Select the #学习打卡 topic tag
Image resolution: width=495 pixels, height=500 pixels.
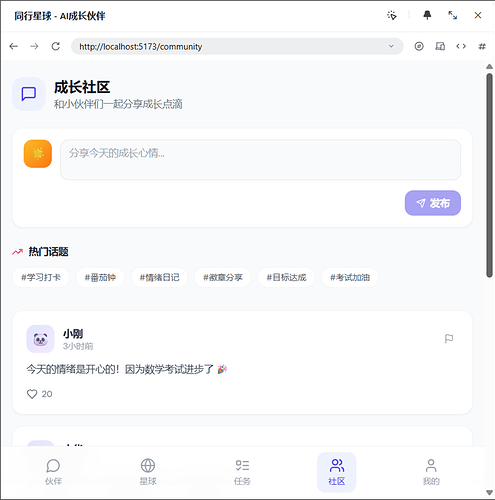pyautogui.click(x=41, y=277)
